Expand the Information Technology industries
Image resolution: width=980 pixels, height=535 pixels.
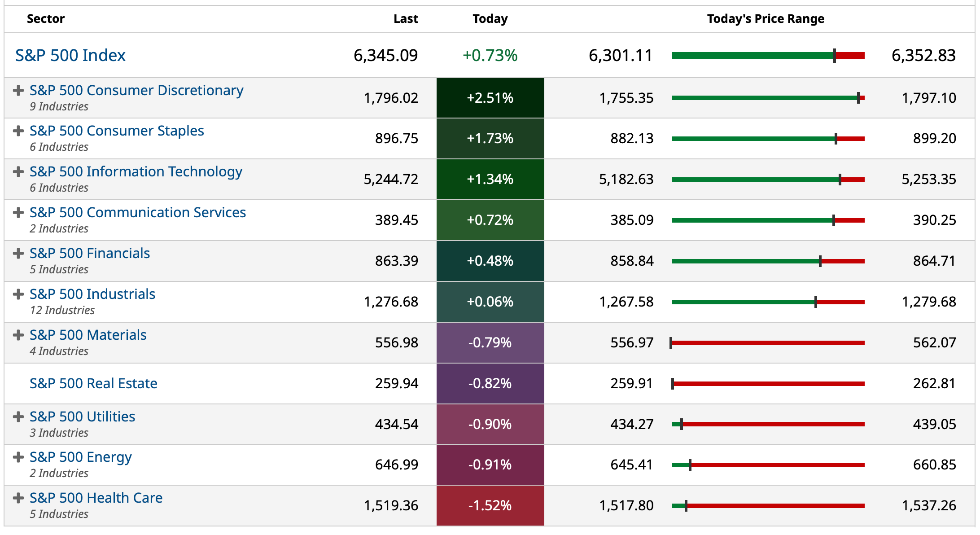click(x=18, y=172)
